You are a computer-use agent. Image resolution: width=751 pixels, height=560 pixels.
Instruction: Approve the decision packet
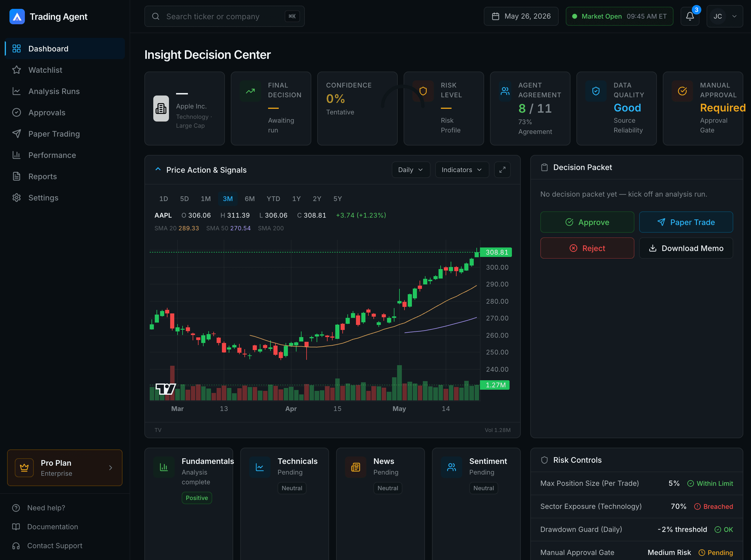coord(587,222)
